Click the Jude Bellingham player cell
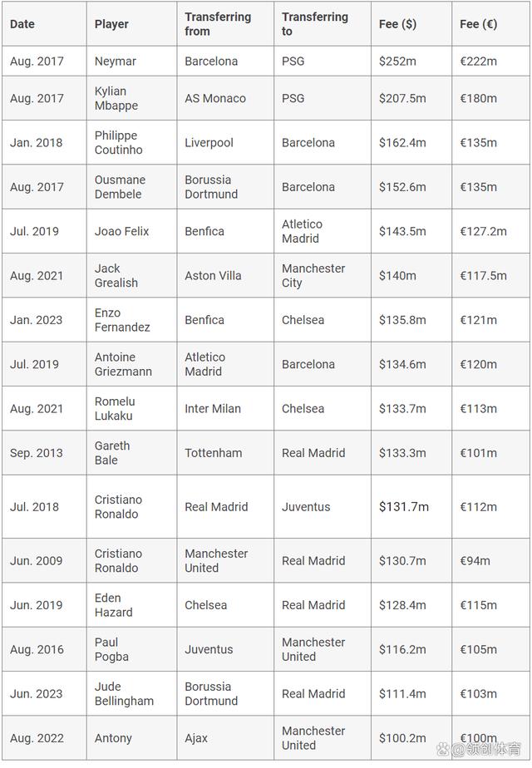The width and height of the screenshot is (532, 768). pyautogui.click(x=124, y=694)
